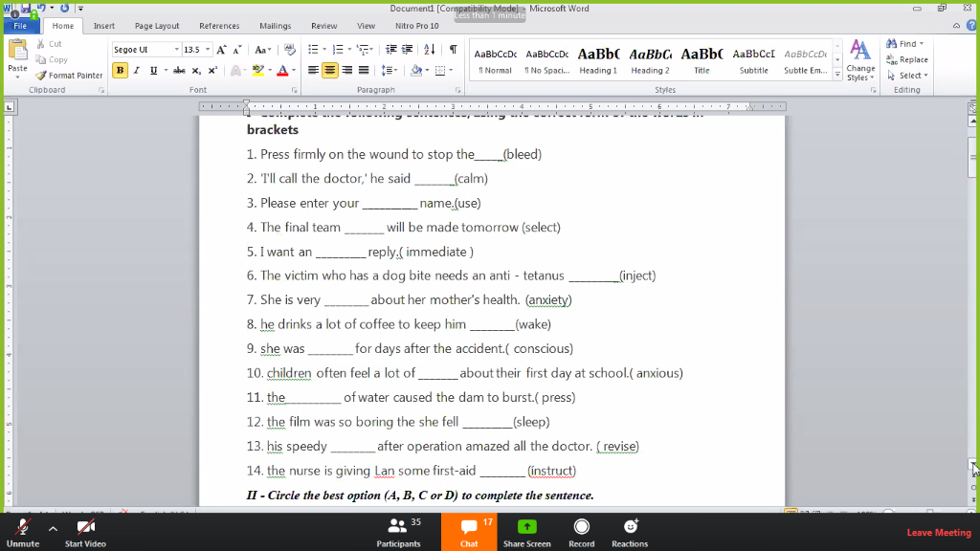
Task: Click the Grow Font icon
Action: [x=221, y=50]
